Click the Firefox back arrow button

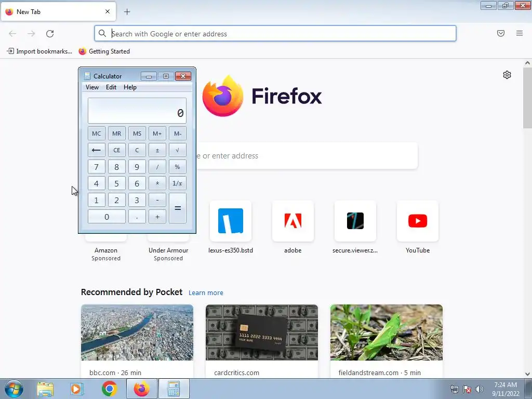(12, 34)
